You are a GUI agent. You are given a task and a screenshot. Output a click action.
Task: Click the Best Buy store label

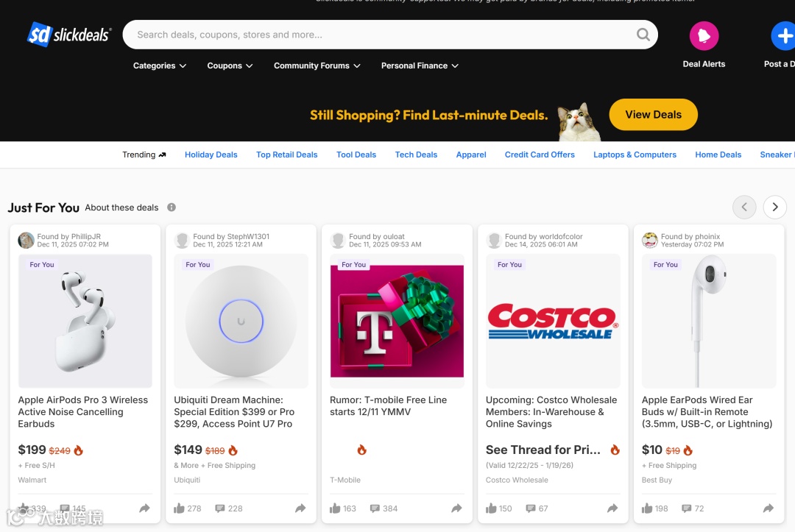tap(657, 480)
